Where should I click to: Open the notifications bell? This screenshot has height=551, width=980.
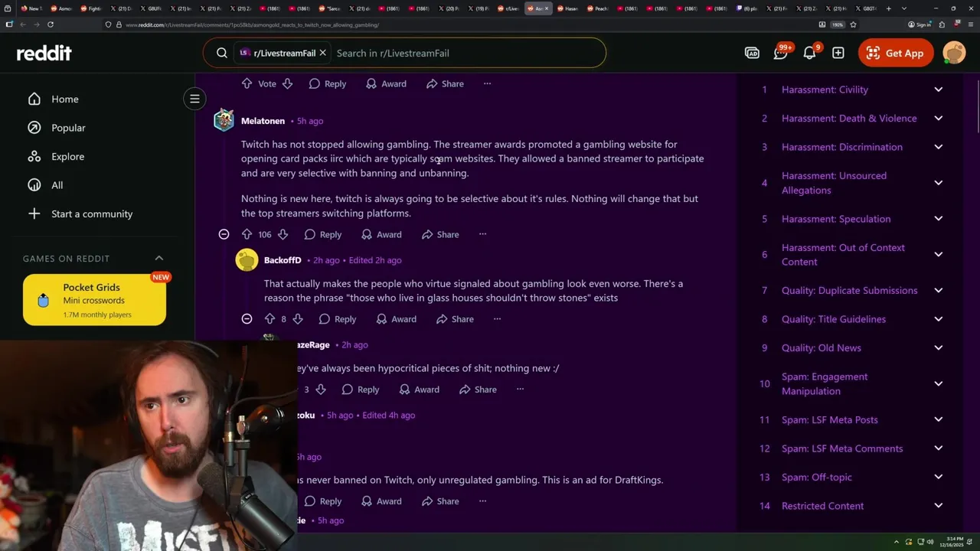click(x=809, y=53)
